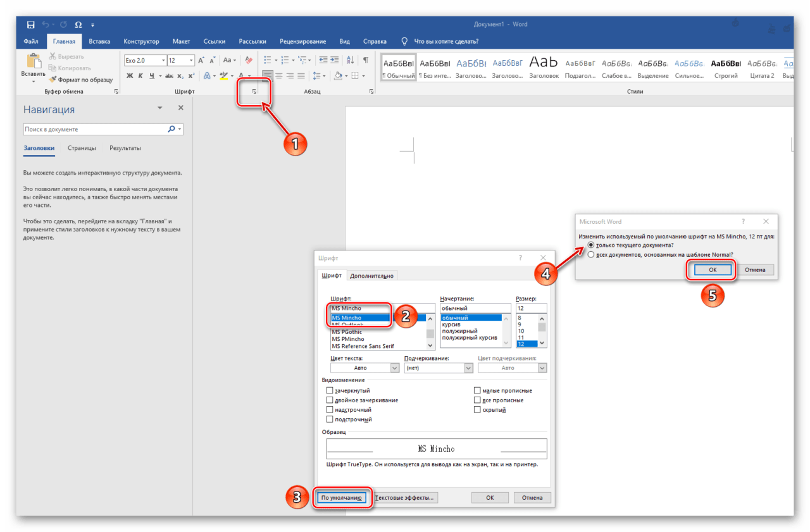The height and width of the screenshot is (532, 810).
Task: Click the bulleted list icon
Action: [267, 60]
